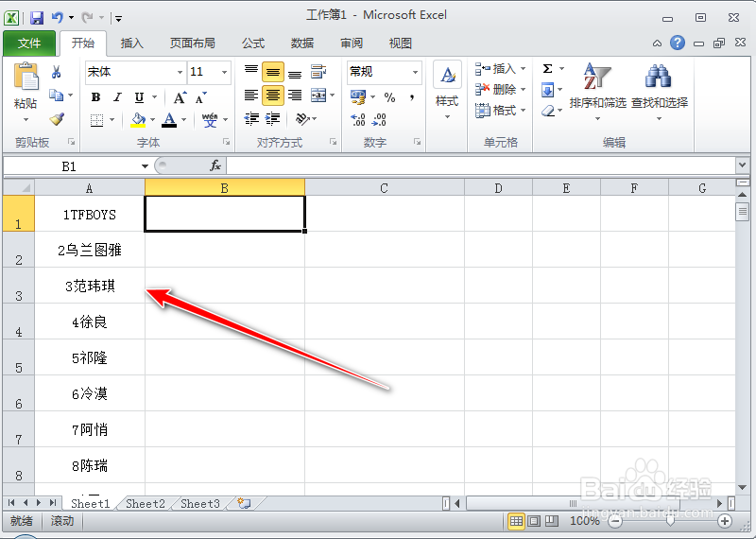Open Find and Select binoculars

point(659,91)
